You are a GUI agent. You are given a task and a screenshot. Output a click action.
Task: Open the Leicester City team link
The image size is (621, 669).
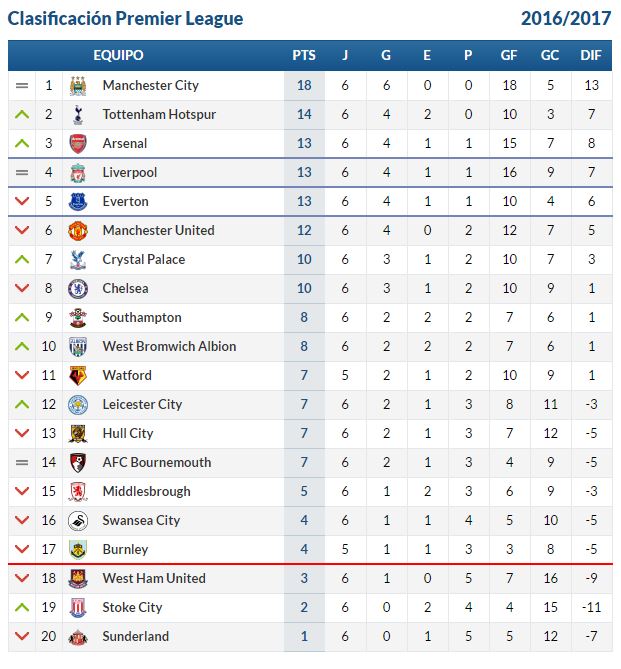(142, 404)
